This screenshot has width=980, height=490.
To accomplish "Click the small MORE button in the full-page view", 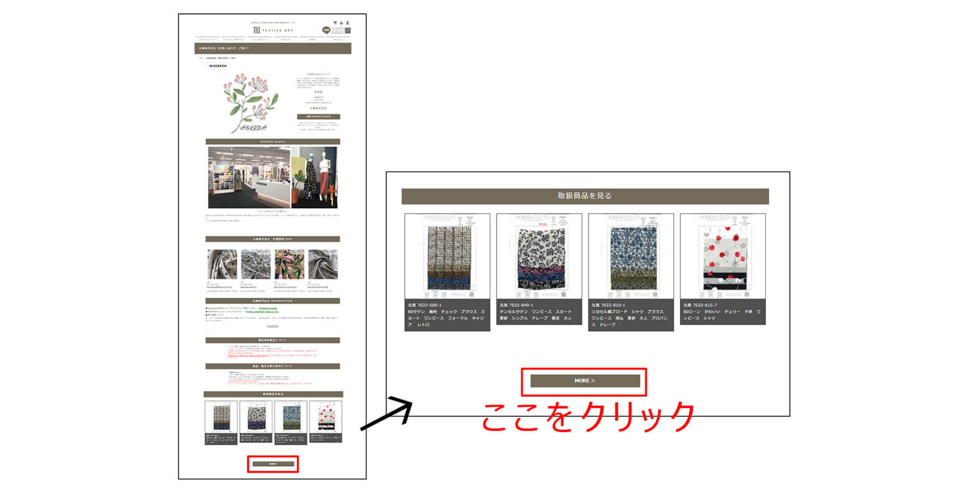I will click(x=273, y=464).
